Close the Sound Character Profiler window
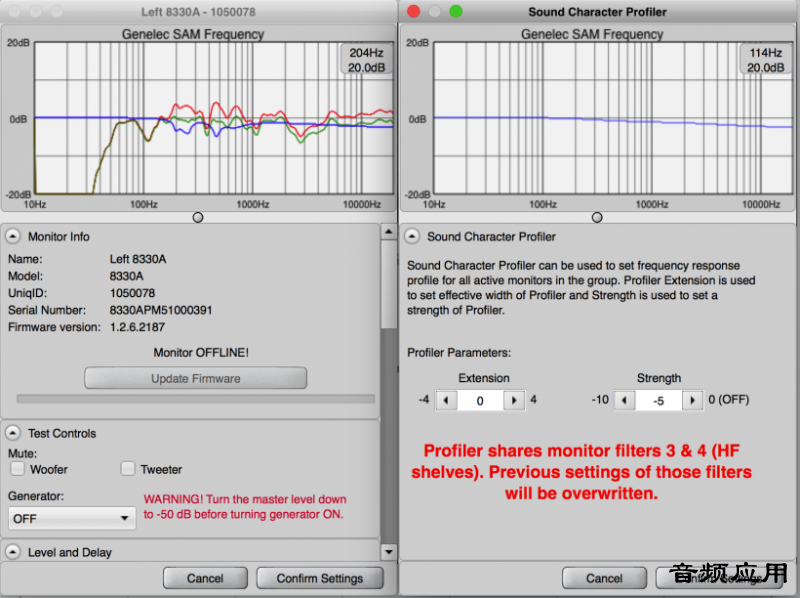 tap(414, 11)
